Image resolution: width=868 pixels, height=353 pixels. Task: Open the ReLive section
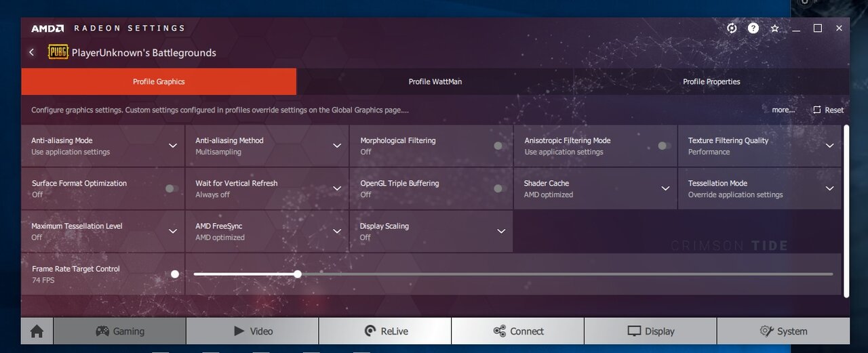tap(384, 331)
